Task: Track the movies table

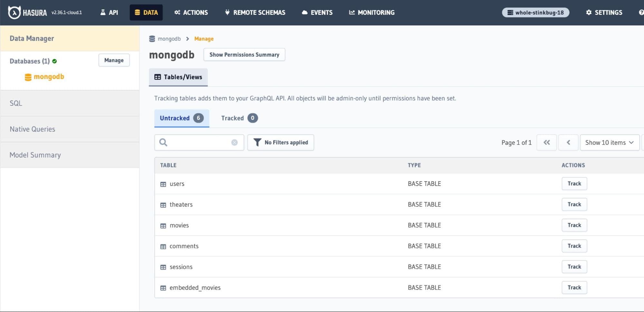Action: click(574, 225)
